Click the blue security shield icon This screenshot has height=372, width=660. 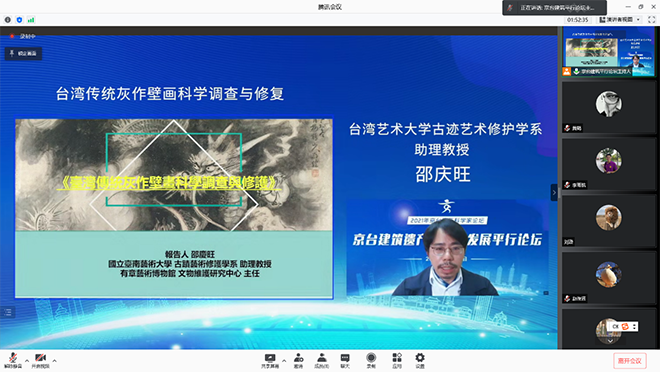coord(19,20)
